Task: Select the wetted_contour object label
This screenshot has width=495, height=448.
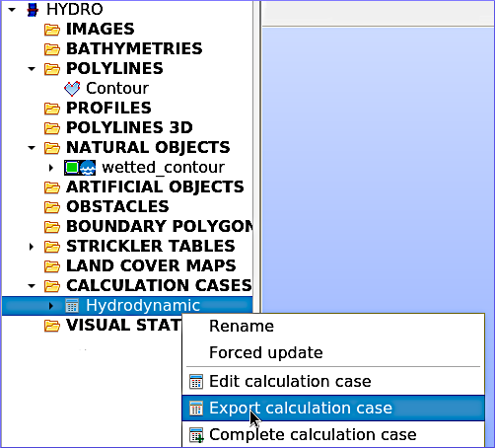Action: [x=164, y=168]
